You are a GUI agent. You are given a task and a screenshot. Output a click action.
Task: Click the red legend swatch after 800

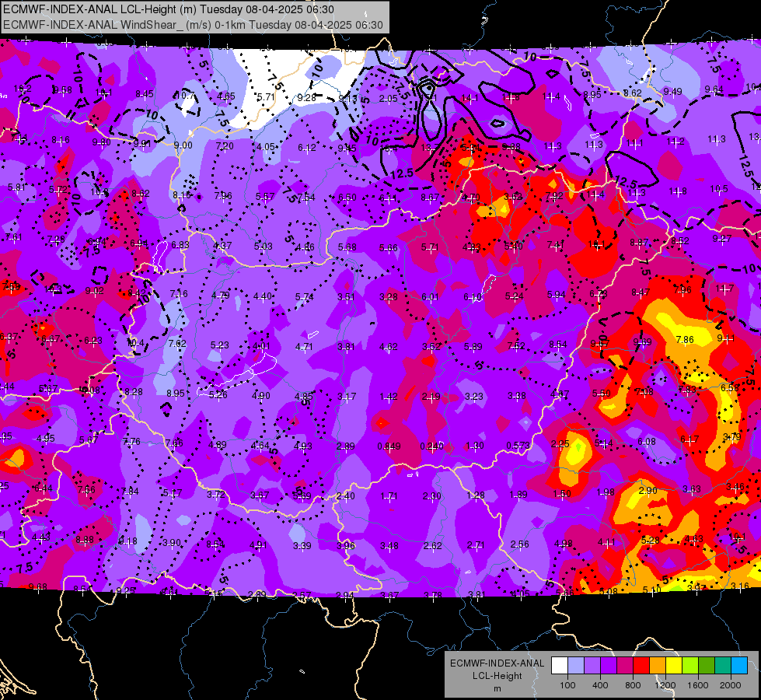point(641,666)
